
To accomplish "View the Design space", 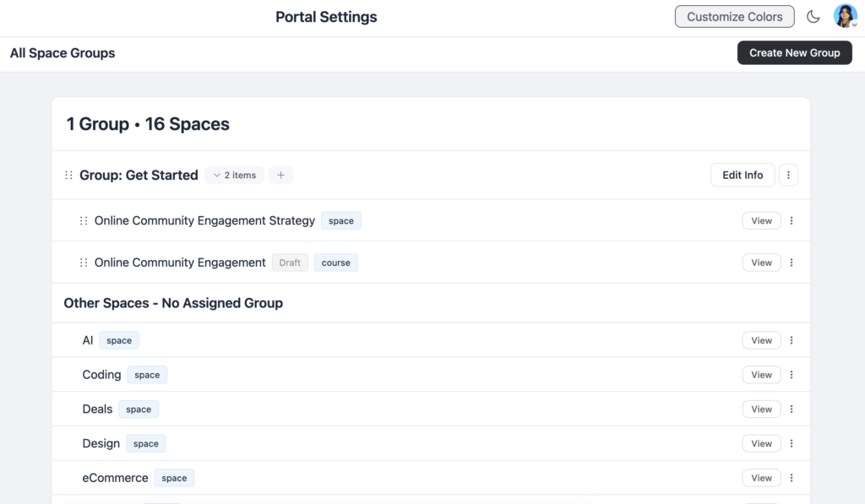I will 761,443.
